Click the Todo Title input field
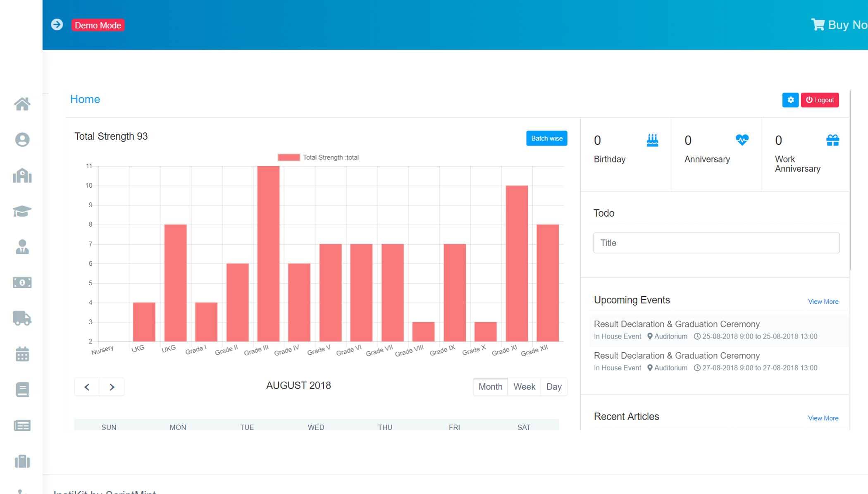The width and height of the screenshot is (868, 494). [716, 243]
